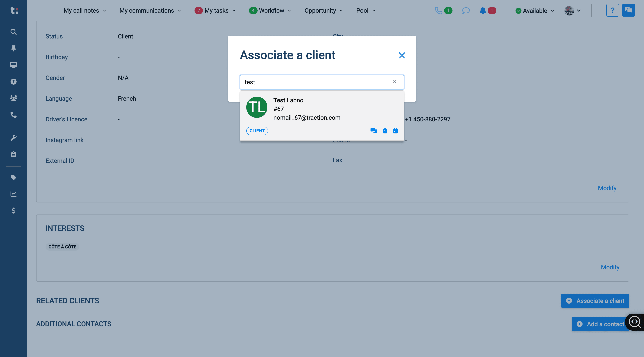Viewport: 644px width, 357px height.
Task: Click the question circle sidebar icon
Action: click(x=14, y=82)
